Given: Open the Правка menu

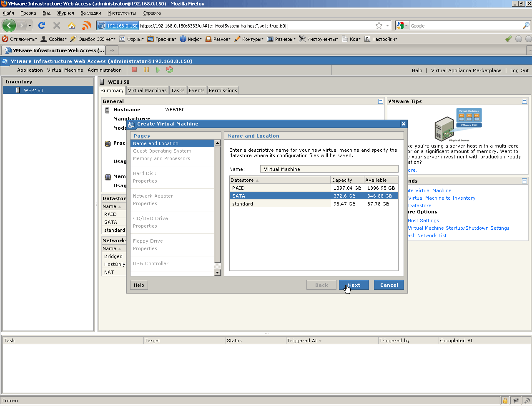Looking at the screenshot, I should (28, 13).
